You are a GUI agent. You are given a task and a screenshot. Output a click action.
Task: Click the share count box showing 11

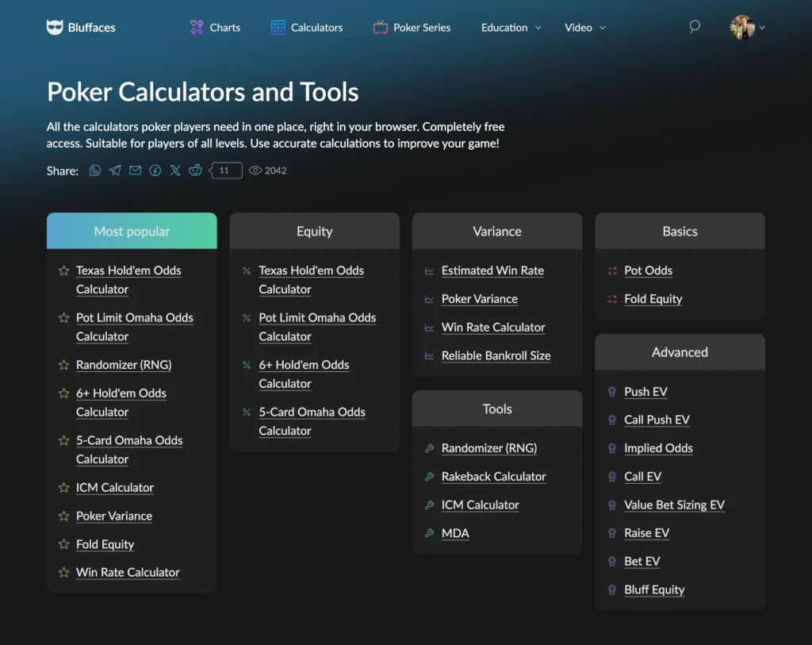click(x=226, y=171)
